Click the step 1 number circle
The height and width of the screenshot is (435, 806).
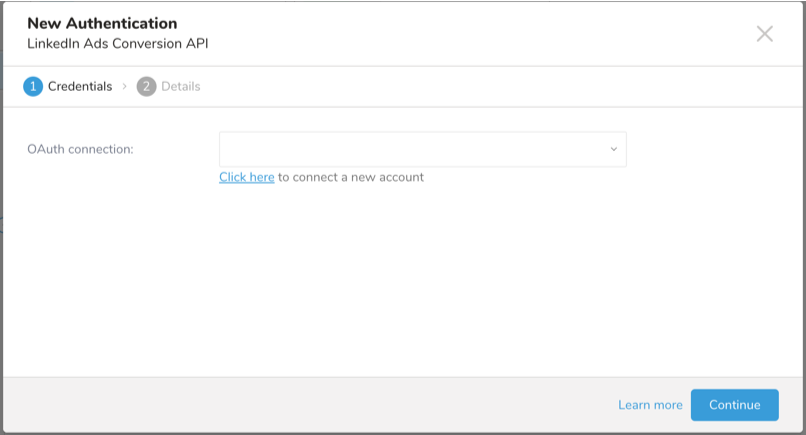pyautogui.click(x=33, y=87)
